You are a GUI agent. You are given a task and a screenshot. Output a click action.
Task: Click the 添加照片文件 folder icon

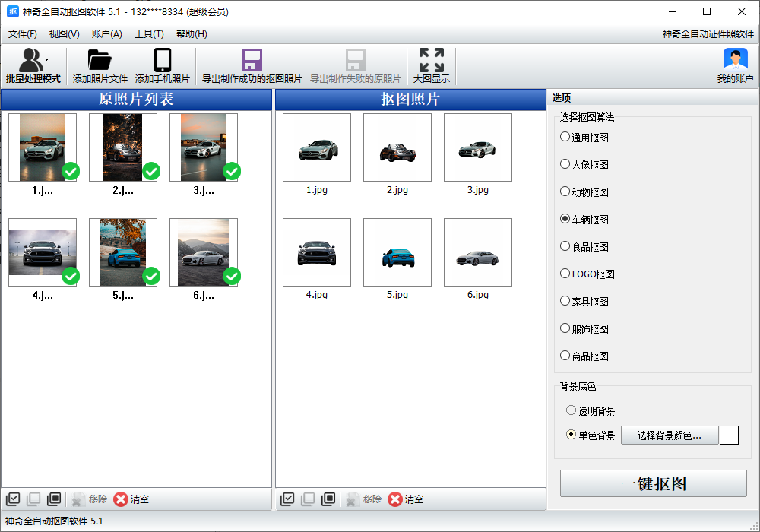(100, 61)
